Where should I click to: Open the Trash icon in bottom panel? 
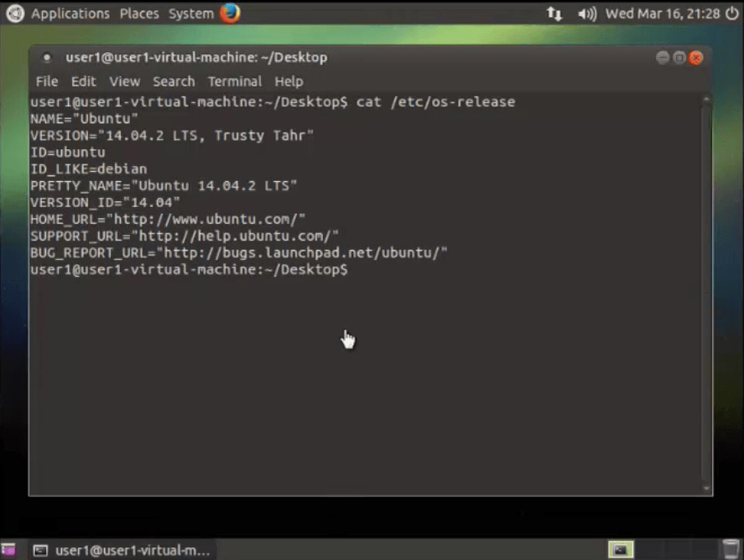tap(731, 549)
